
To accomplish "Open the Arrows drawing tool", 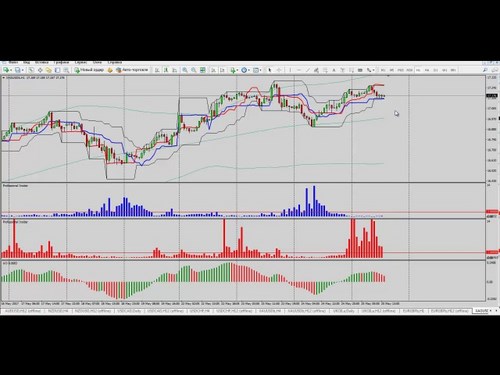I will click(x=369, y=70).
